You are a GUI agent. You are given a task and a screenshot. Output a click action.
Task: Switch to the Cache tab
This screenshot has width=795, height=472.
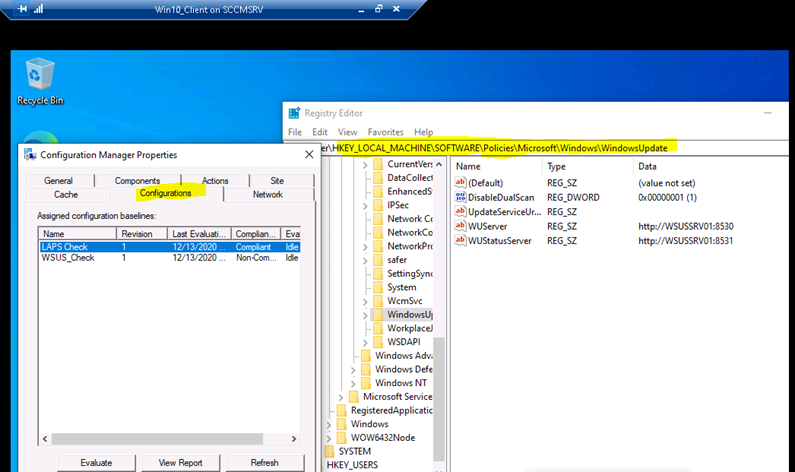click(x=66, y=194)
